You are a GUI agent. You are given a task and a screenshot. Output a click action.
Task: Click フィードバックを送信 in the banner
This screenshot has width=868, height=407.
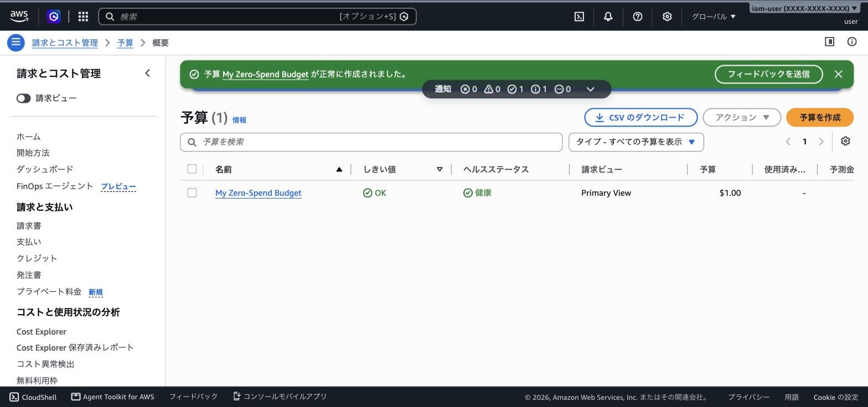coord(769,74)
